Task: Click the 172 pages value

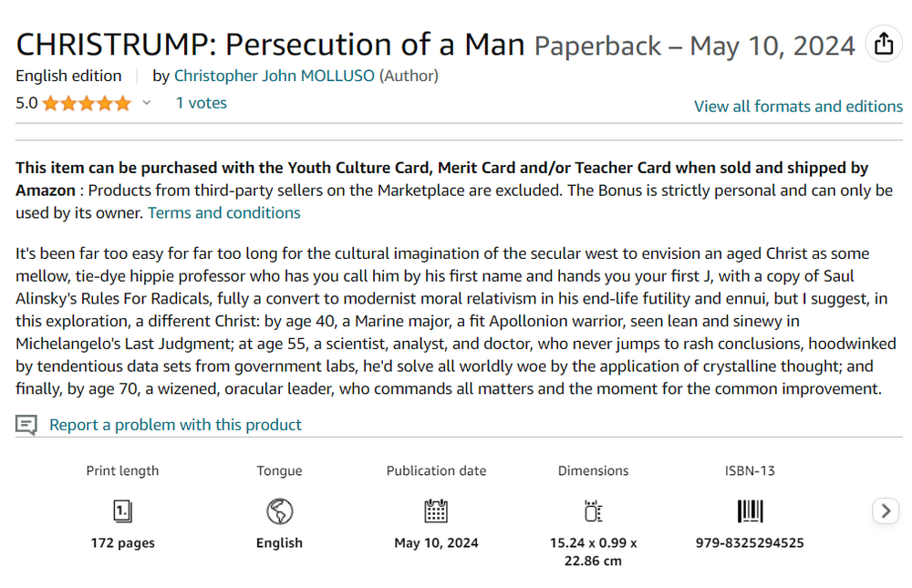Action: [x=122, y=543]
